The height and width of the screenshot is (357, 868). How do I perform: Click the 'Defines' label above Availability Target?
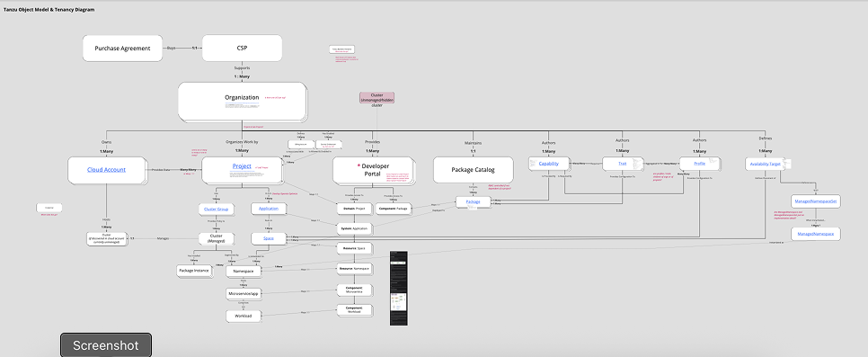pyautogui.click(x=765, y=138)
